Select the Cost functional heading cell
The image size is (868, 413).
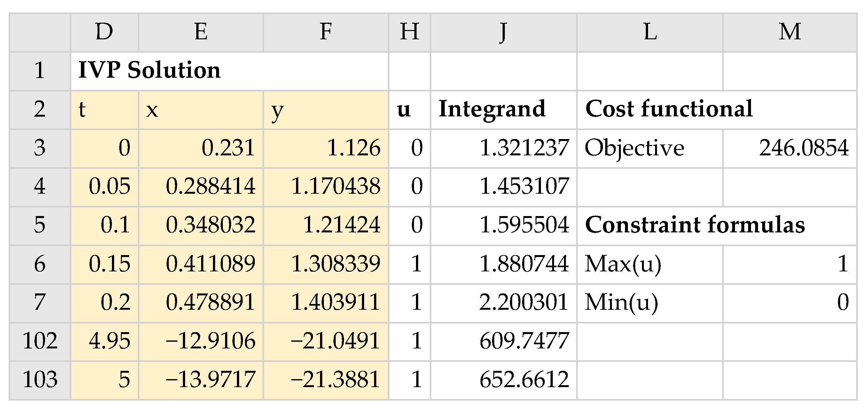point(716,109)
